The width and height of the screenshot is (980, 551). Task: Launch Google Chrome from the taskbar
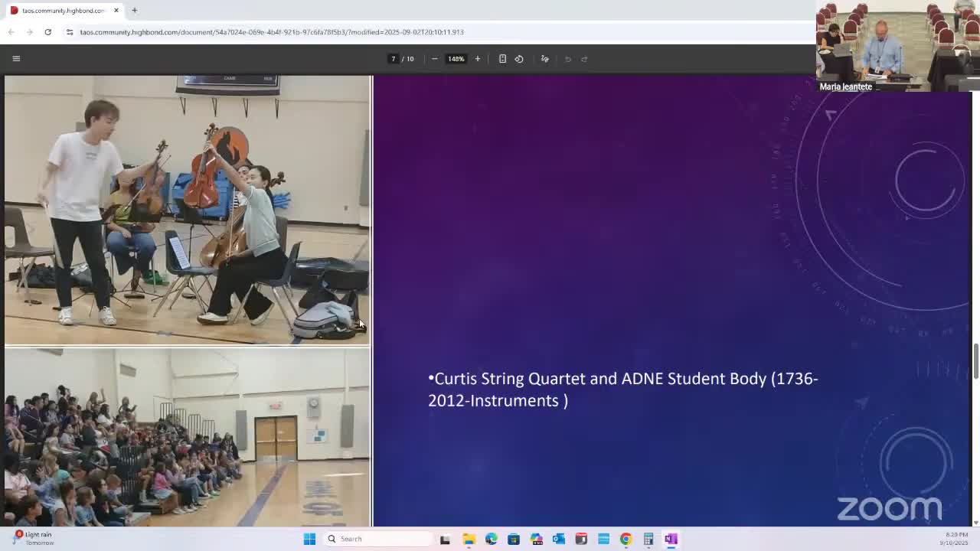coord(626,539)
